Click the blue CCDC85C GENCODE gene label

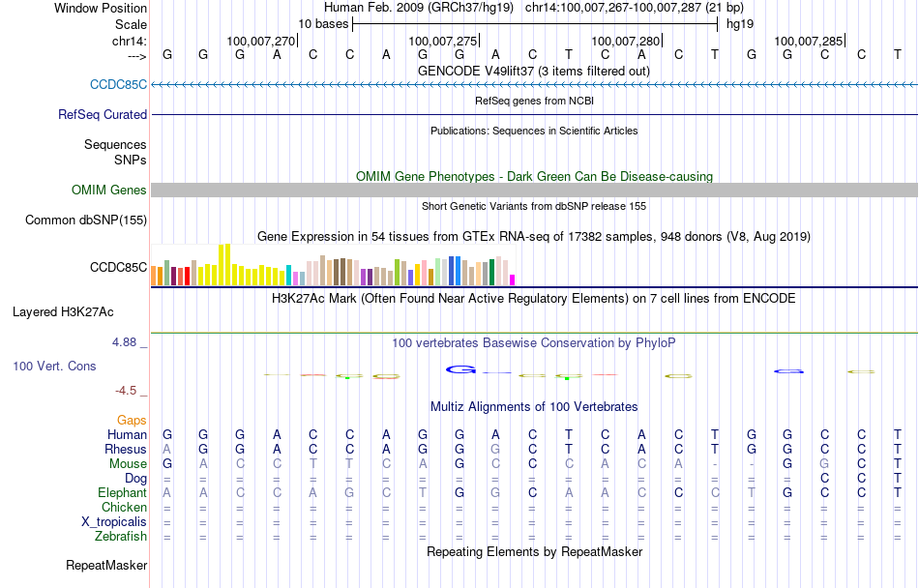[118, 85]
